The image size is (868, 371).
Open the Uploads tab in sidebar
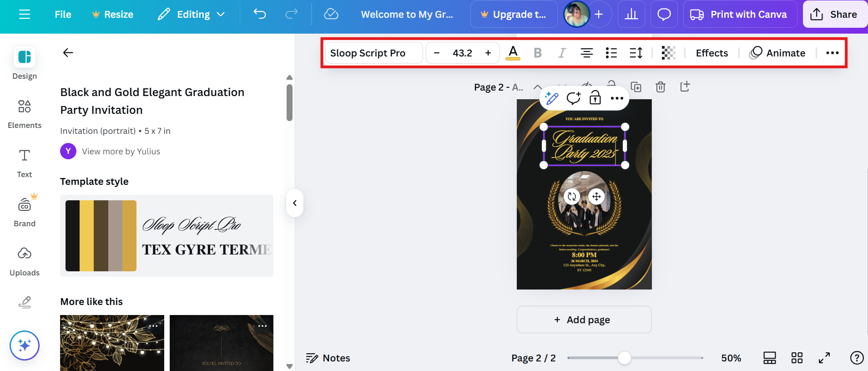(25, 262)
